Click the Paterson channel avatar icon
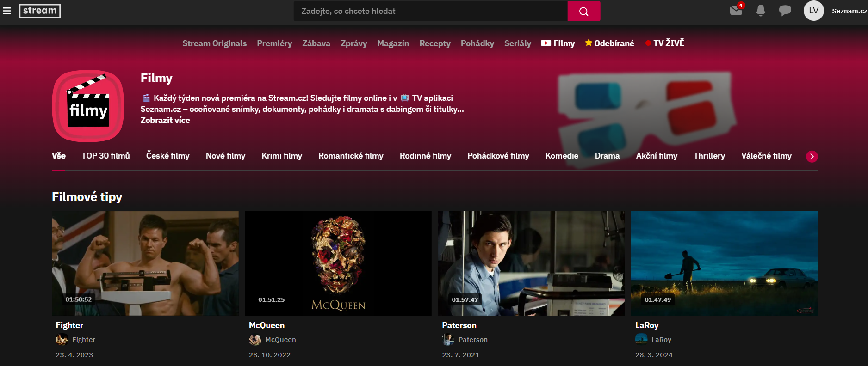This screenshot has width=868, height=366. (x=448, y=340)
